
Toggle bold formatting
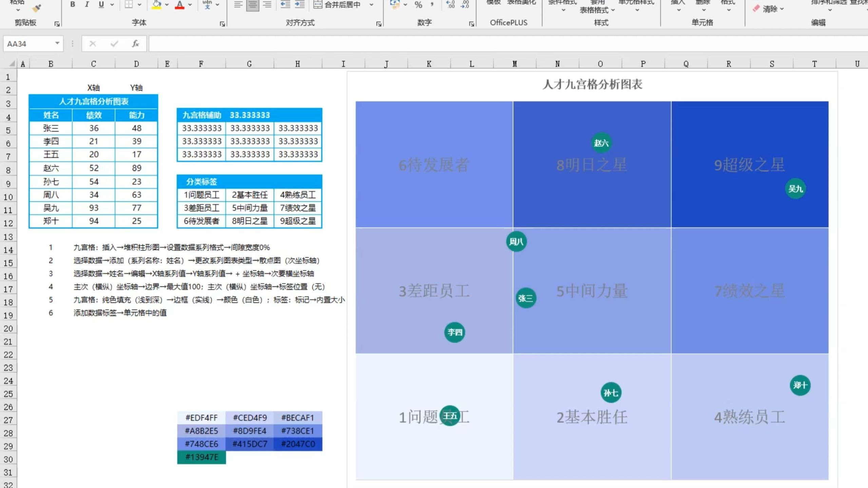(x=72, y=5)
